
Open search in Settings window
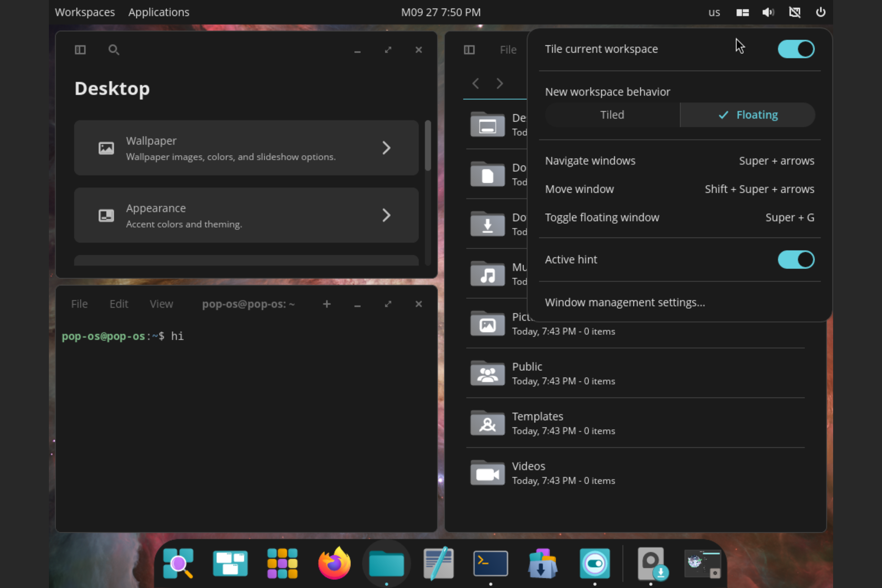114,50
